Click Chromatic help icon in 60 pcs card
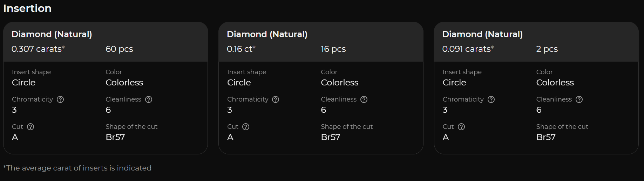 click(x=60, y=99)
